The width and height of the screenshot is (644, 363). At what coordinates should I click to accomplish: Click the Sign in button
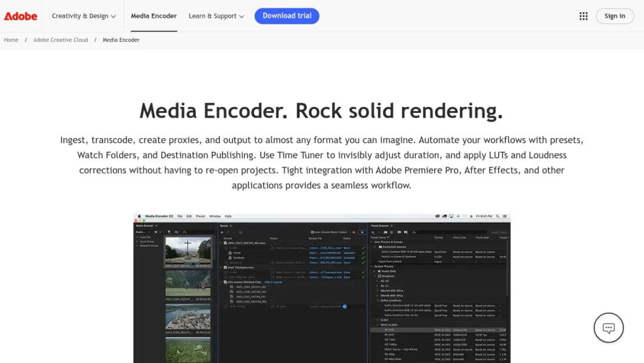tap(614, 16)
